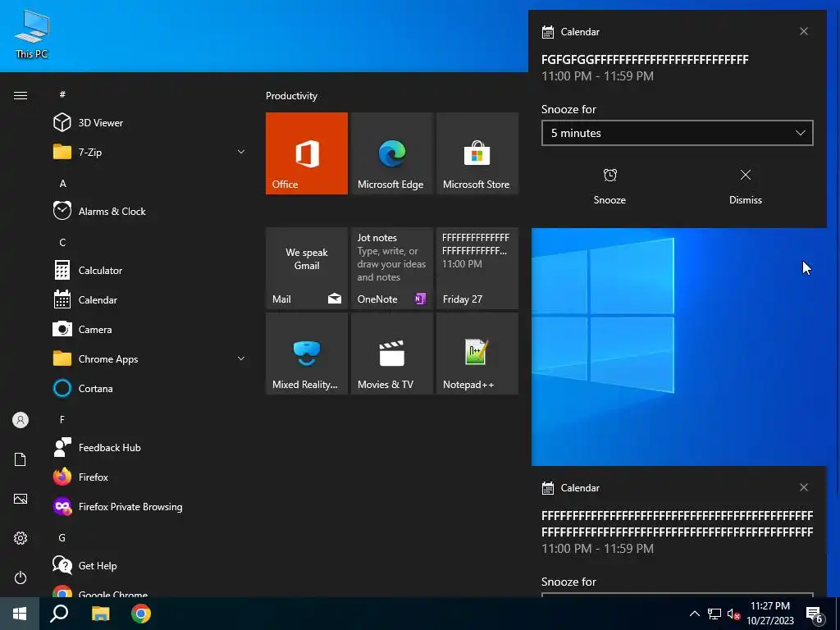Viewport: 840px width, 630px height.
Task: Launch Mixed Reality Portal tile
Action: (307, 354)
